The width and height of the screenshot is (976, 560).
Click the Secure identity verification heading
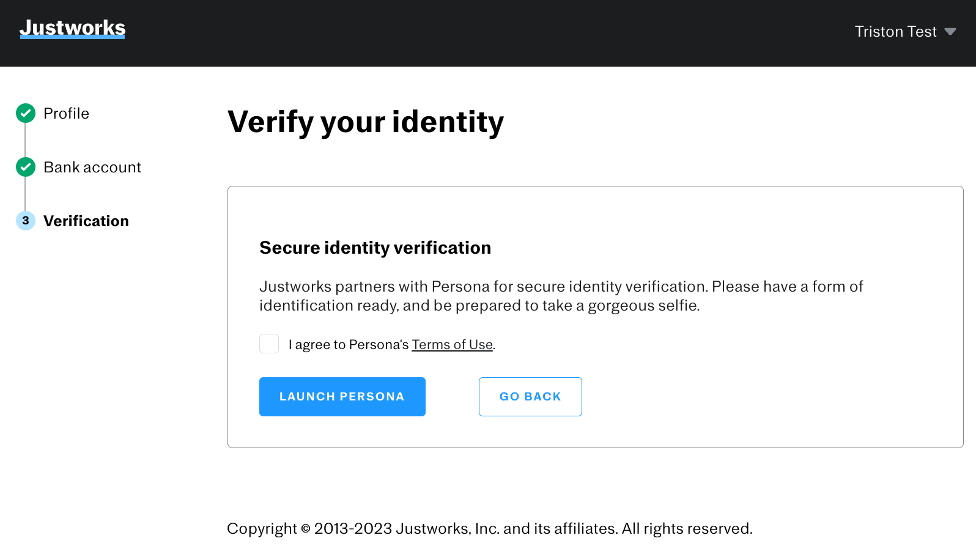click(375, 248)
